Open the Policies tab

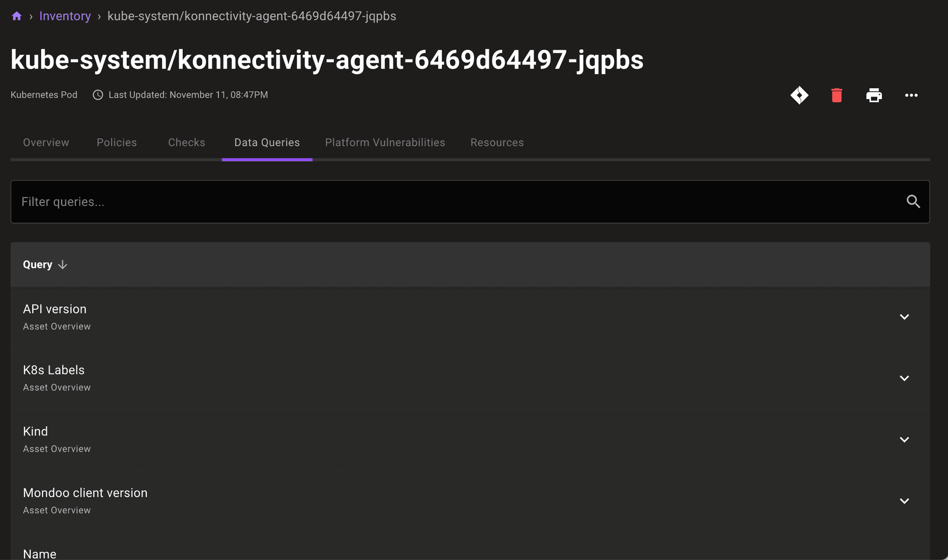[x=116, y=143]
